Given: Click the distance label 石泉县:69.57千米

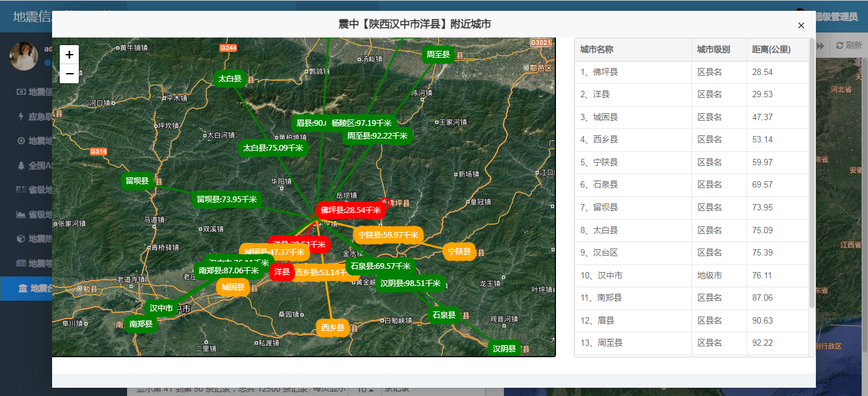Looking at the screenshot, I should pyautogui.click(x=381, y=266).
